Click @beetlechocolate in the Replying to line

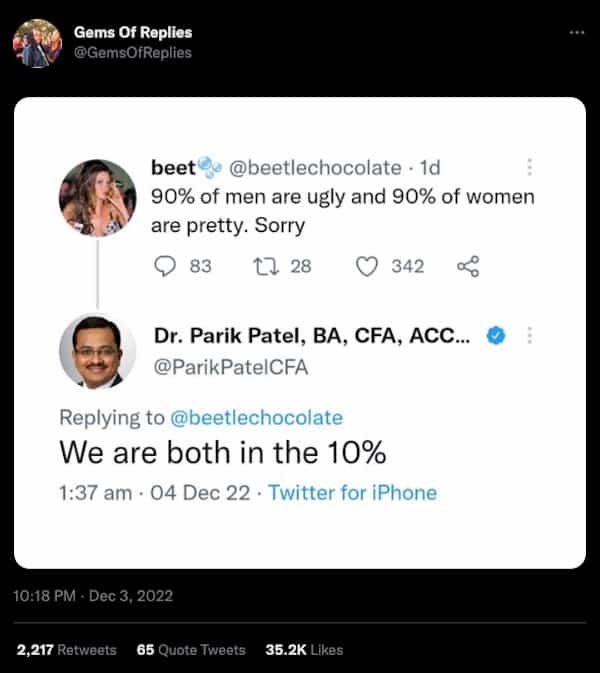coord(257,417)
